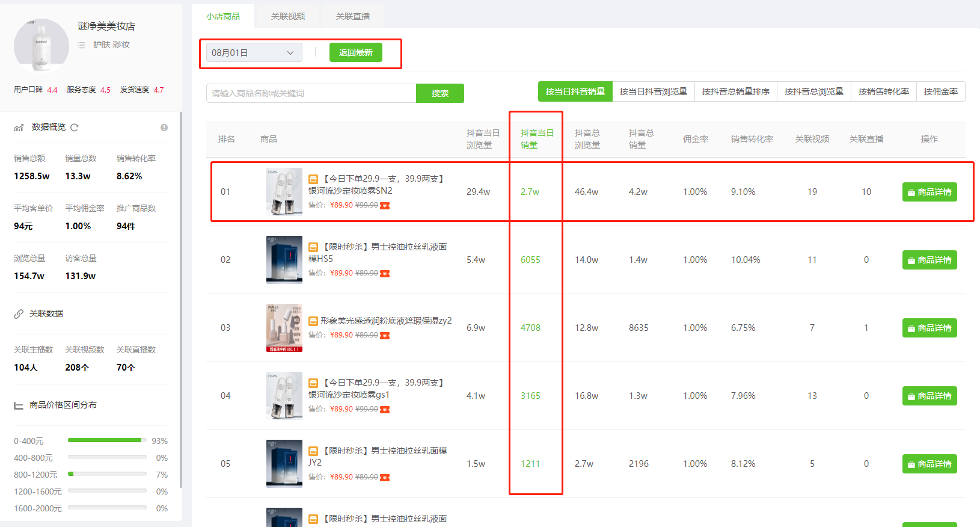
Task: Click the shop avatar of 谜净美美妆店
Action: (41, 46)
